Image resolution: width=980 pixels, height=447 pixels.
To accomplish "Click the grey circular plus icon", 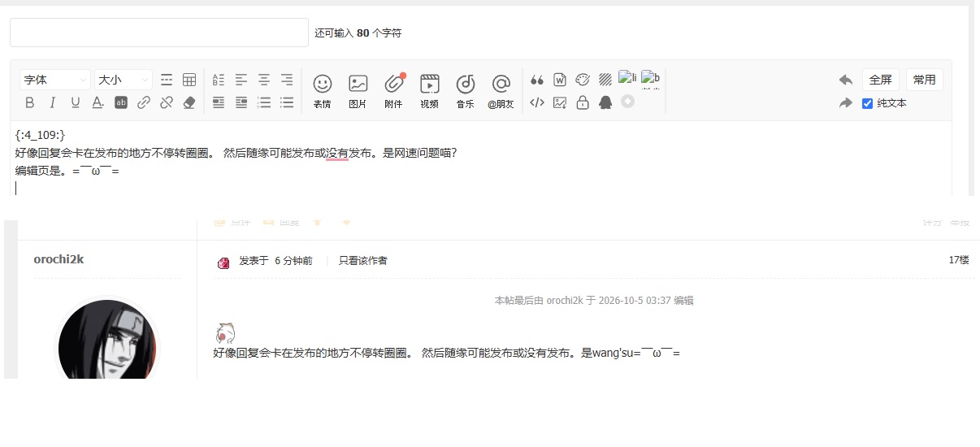I will click(627, 102).
